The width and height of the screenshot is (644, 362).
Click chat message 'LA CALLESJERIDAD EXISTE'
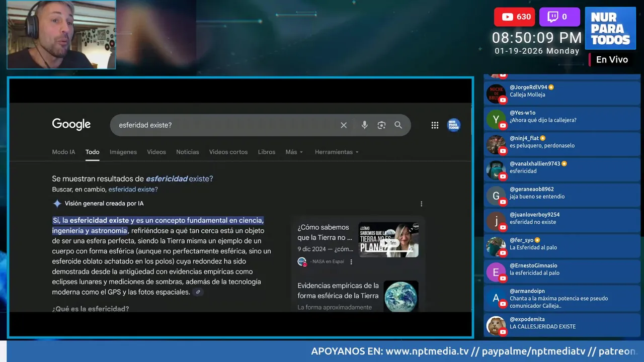pyautogui.click(x=543, y=326)
